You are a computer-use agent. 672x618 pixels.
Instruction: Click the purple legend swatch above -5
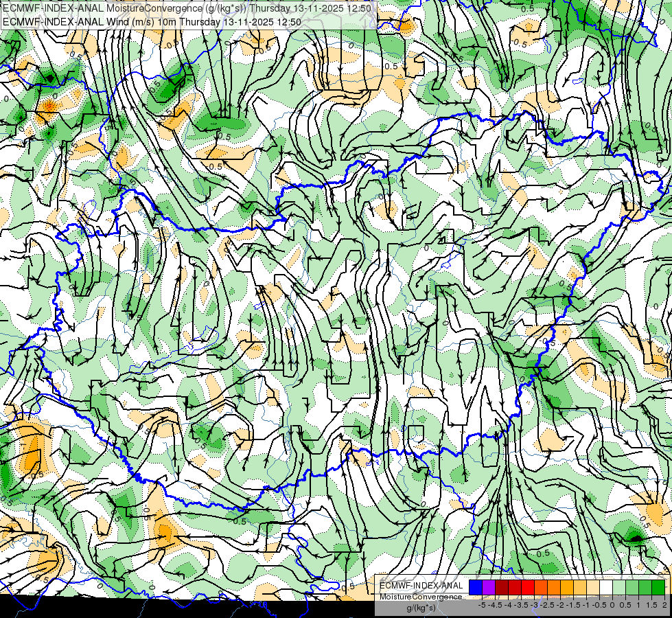click(489, 587)
